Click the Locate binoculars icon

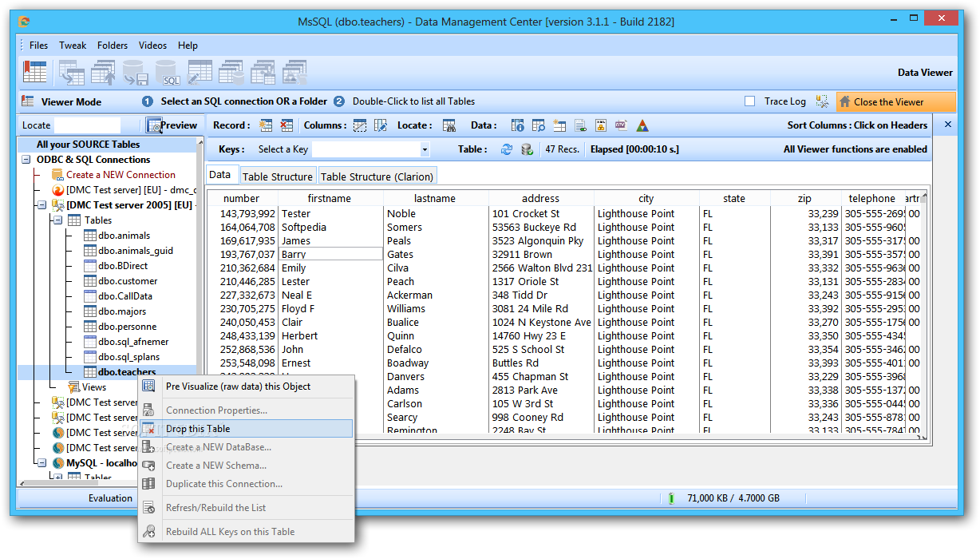(449, 125)
